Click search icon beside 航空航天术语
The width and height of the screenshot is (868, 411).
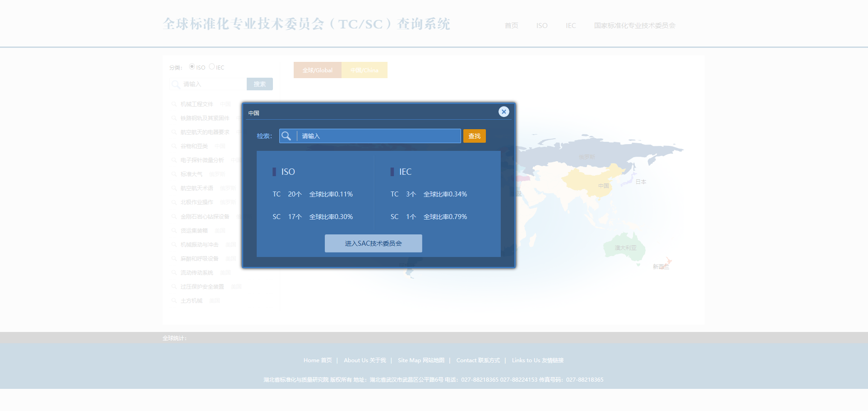tap(174, 188)
